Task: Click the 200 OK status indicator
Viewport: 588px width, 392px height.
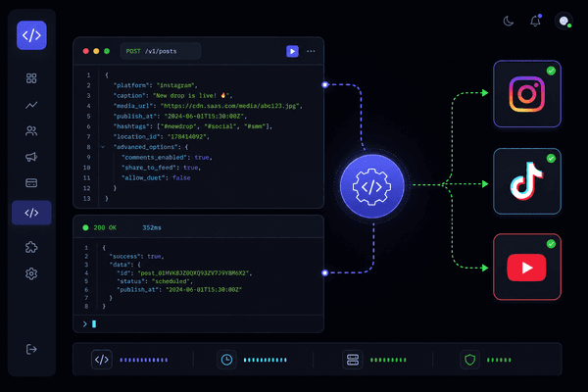Action: coord(99,227)
